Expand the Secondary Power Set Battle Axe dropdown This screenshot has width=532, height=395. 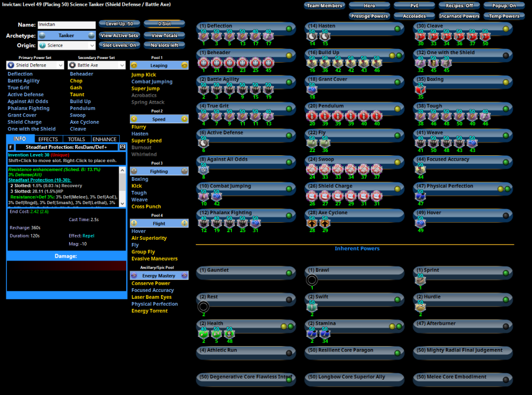coord(97,65)
